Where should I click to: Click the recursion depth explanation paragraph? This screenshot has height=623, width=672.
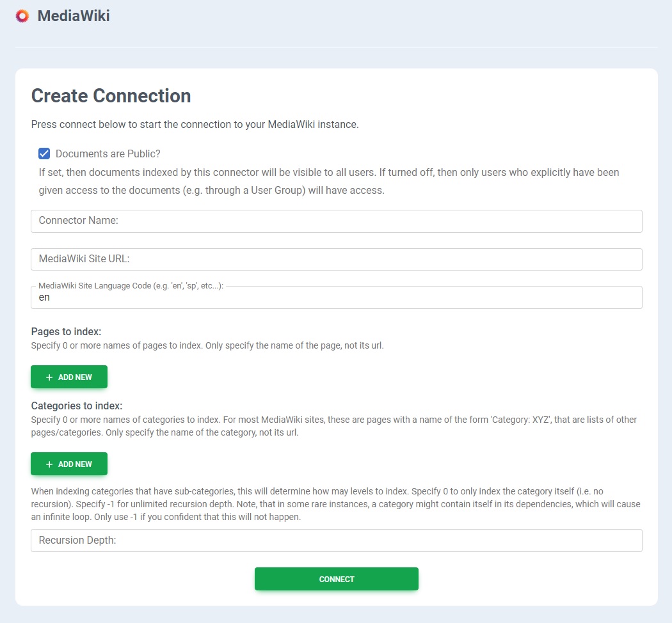click(x=335, y=504)
